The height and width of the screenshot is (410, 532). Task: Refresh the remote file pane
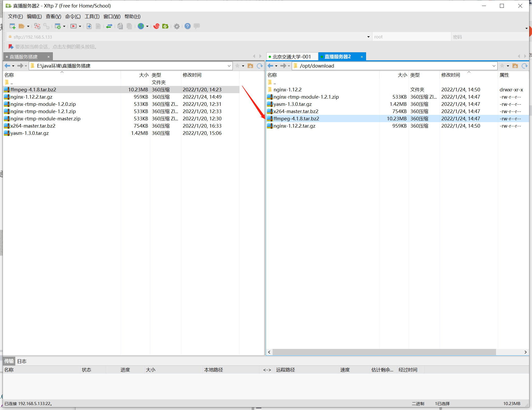click(x=524, y=66)
